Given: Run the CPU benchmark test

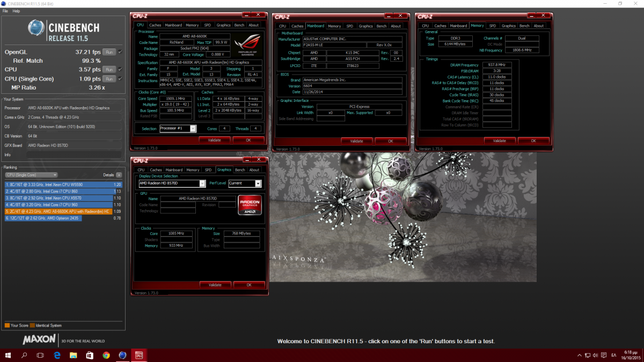Looking at the screenshot, I should pos(109,70).
